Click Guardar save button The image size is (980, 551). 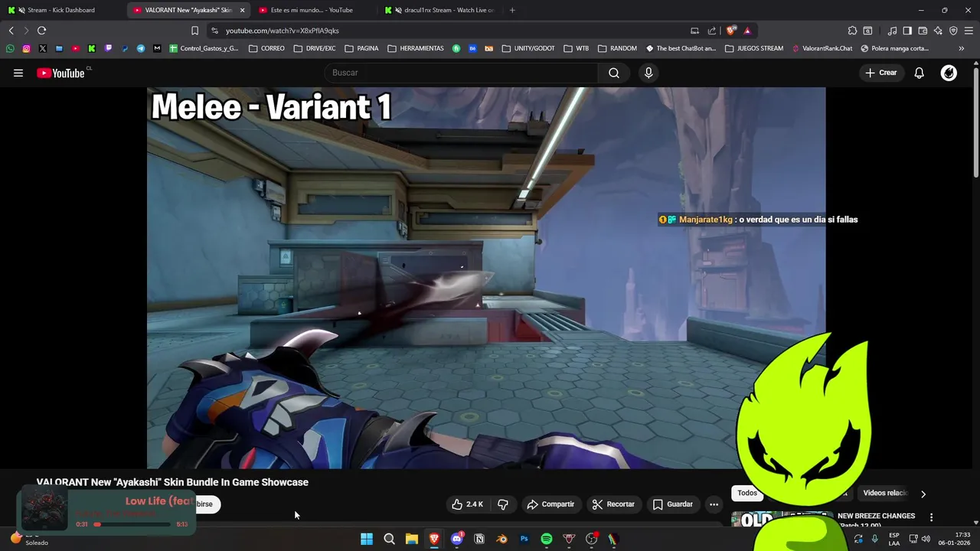672,504
